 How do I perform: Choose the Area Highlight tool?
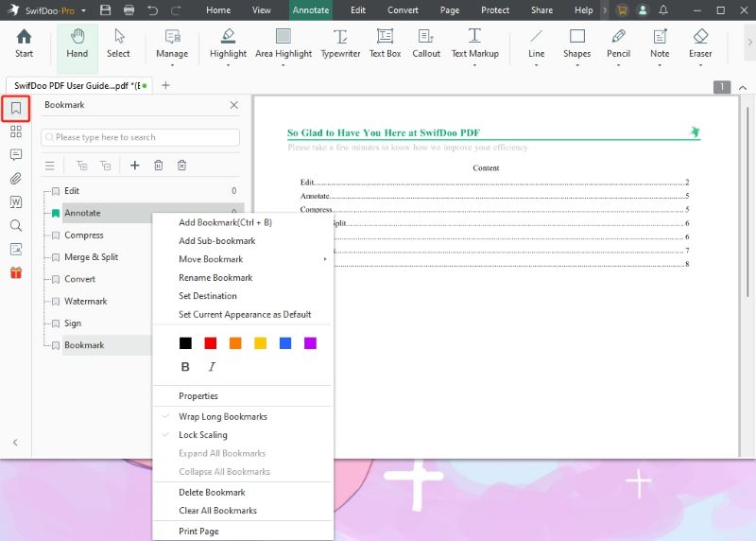(283, 45)
